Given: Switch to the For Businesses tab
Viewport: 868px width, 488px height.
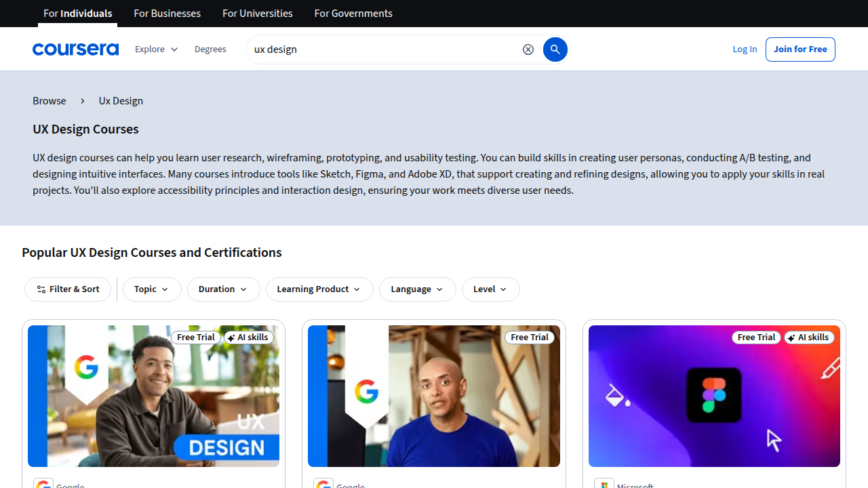Looking at the screenshot, I should click(167, 14).
